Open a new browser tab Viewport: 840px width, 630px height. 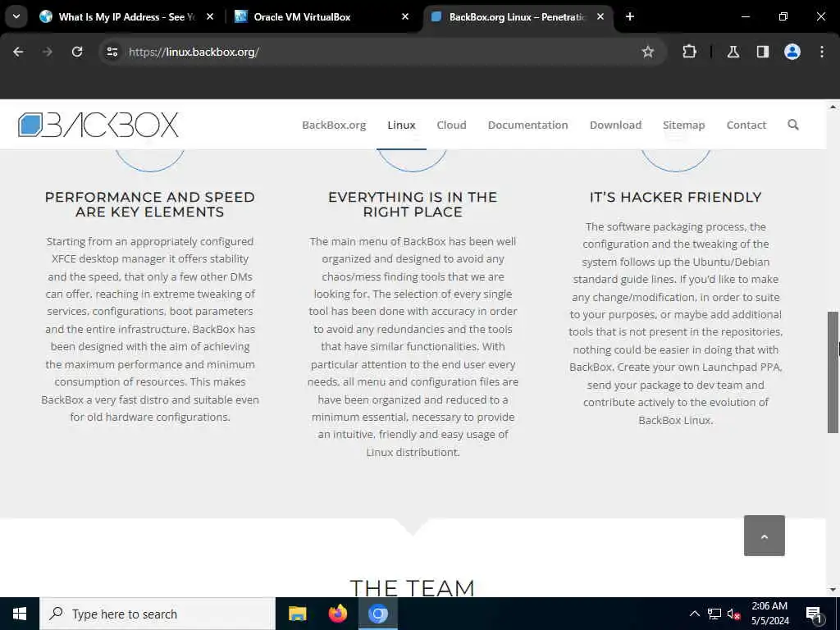[630, 16]
